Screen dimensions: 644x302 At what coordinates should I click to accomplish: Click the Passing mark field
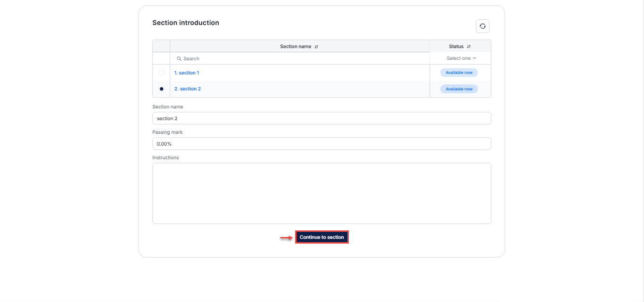[322, 144]
